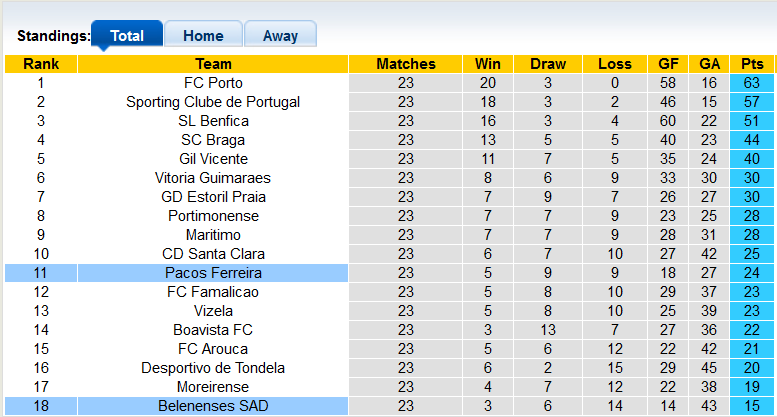The image size is (777, 417).
Task: Open SL Benfica team page
Action: point(213,121)
